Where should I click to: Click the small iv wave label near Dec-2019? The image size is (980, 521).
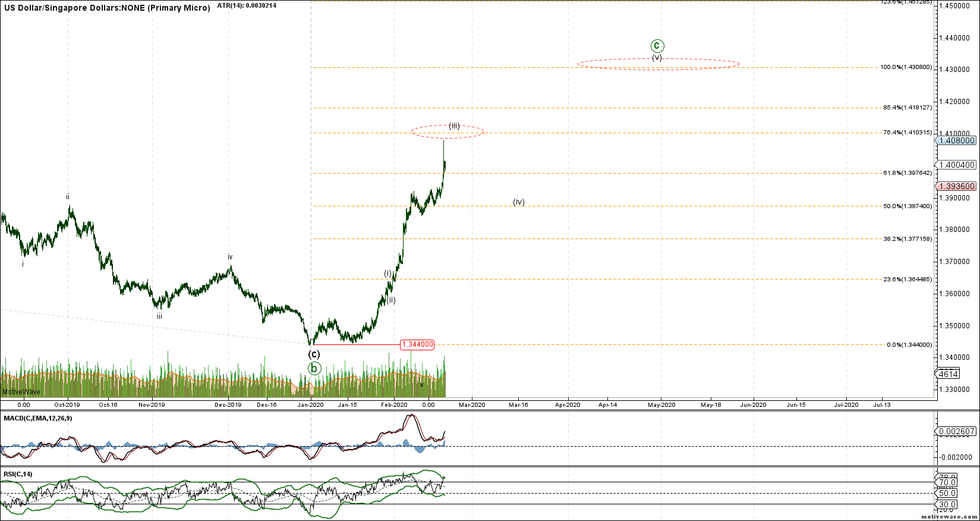tap(230, 257)
